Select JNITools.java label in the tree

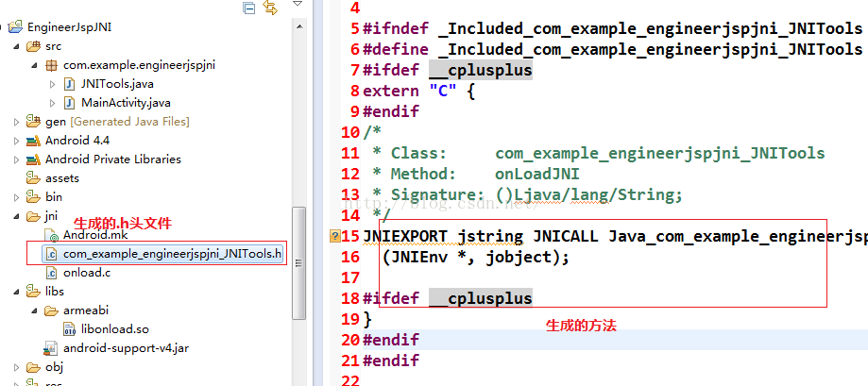[117, 84]
